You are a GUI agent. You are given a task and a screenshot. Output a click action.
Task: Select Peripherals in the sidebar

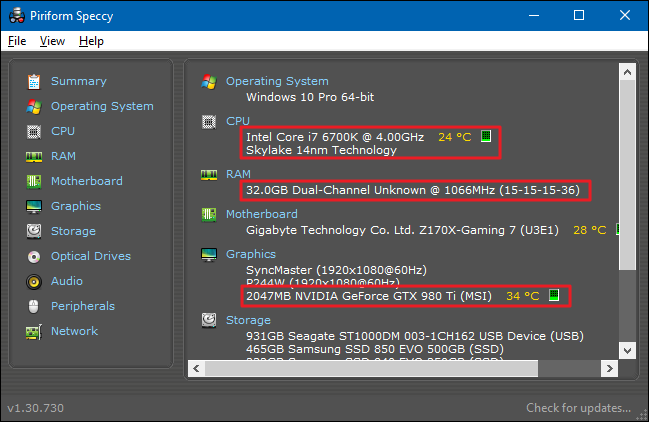tap(83, 306)
